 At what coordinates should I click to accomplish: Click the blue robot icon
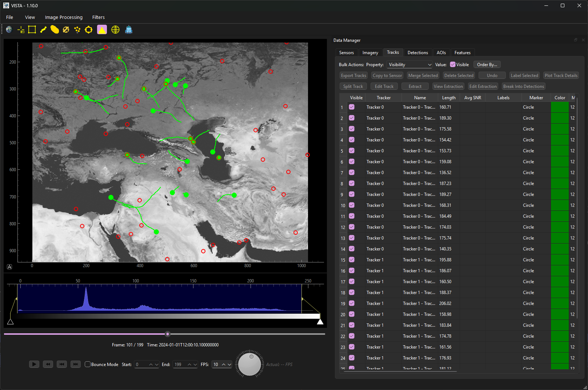pos(128,29)
